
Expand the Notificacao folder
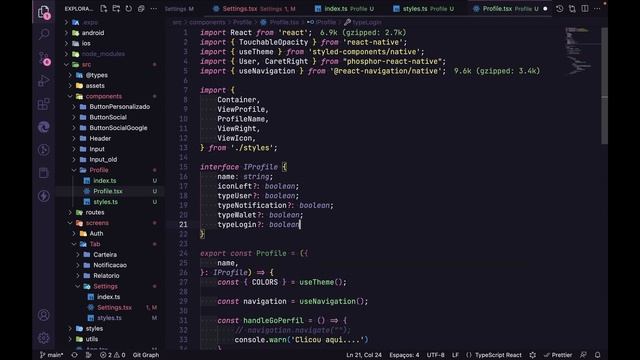(110, 265)
